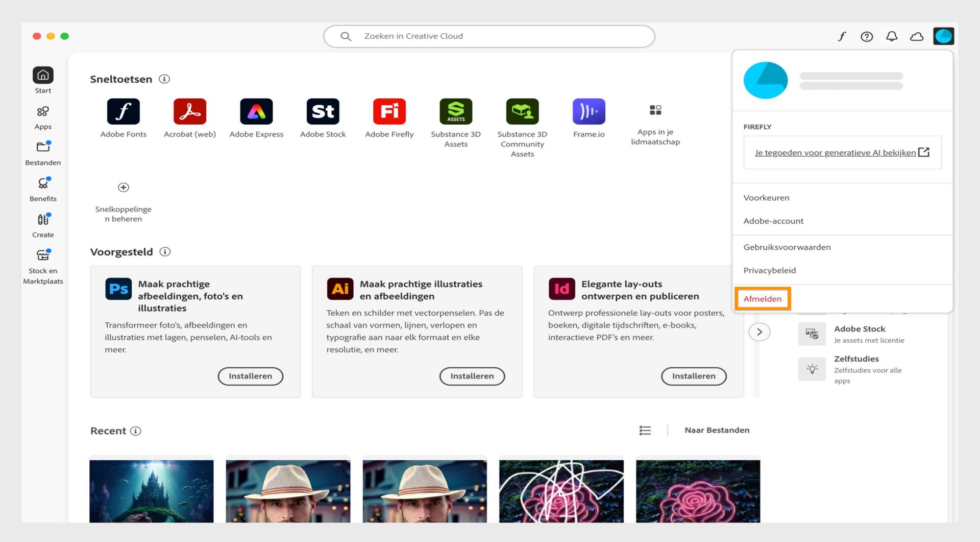Open the cloud storage icon
The image size is (980, 542).
[917, 36]
